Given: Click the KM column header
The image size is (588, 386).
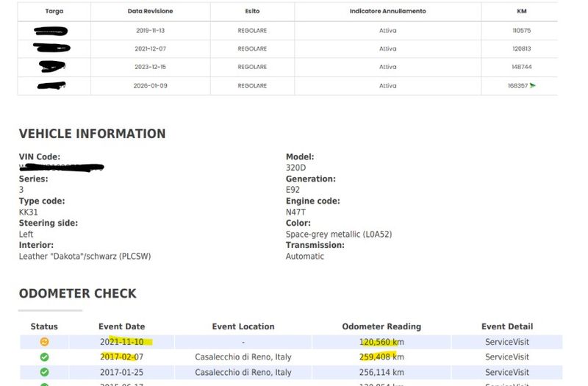Looking at the screenshot, I should coord(522,11).
